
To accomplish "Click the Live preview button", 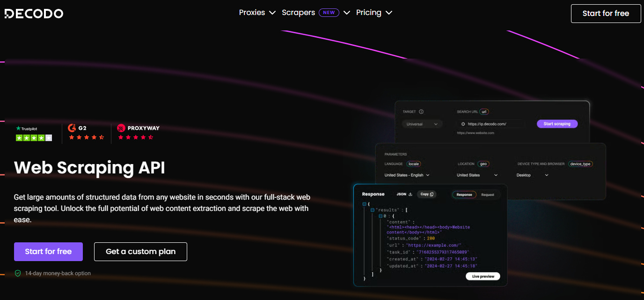I will pos(483,277).
